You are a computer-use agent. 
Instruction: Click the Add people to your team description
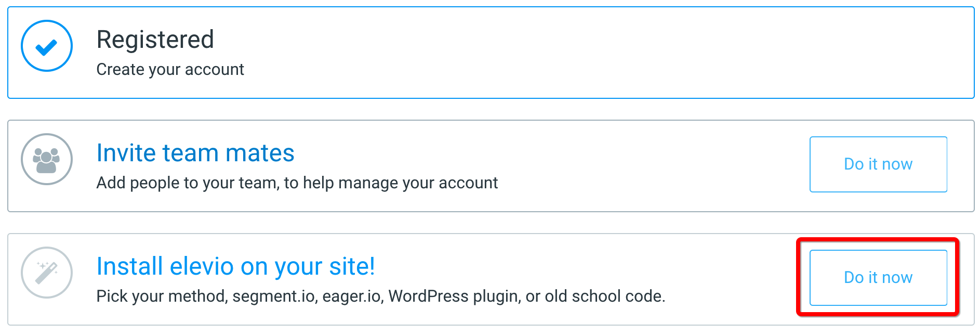click(297, 183)
